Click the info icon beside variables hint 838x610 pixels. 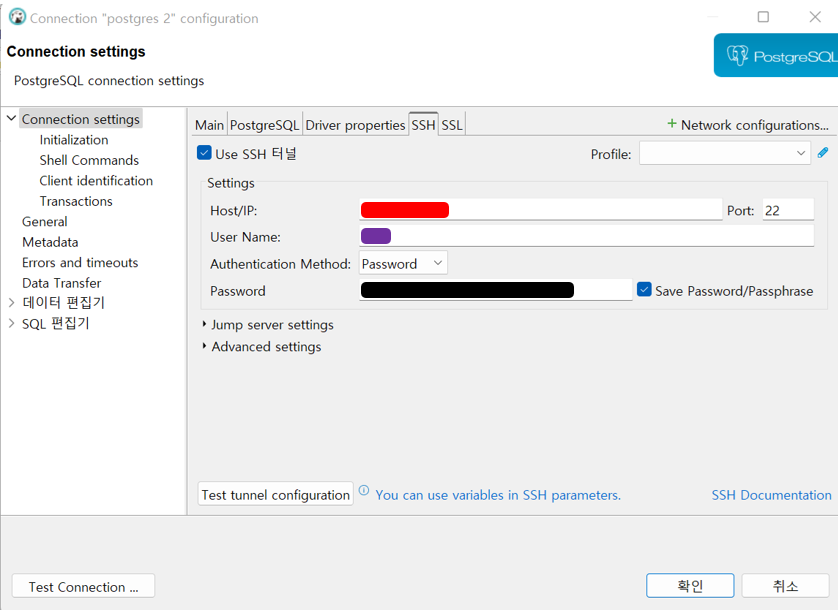click(363, 490)
